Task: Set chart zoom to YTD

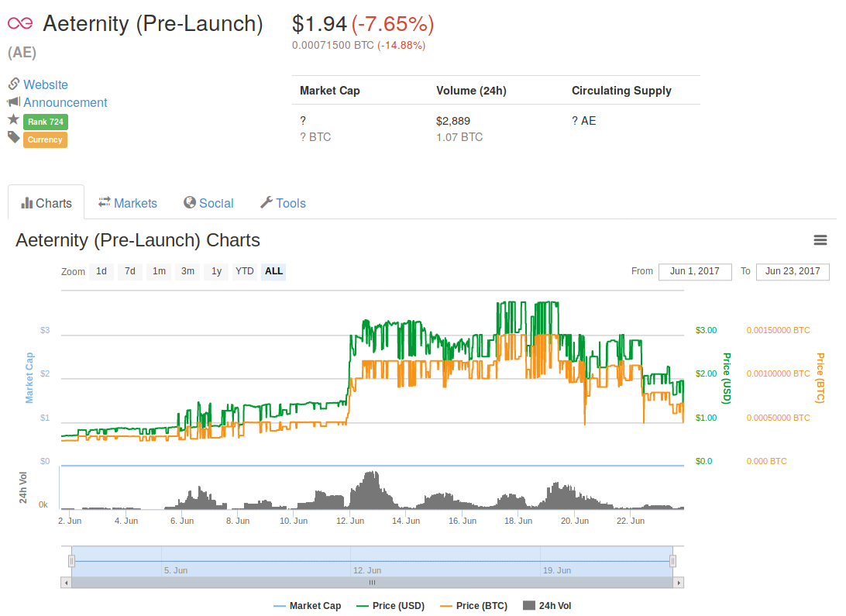Action: tap(244, 271)
